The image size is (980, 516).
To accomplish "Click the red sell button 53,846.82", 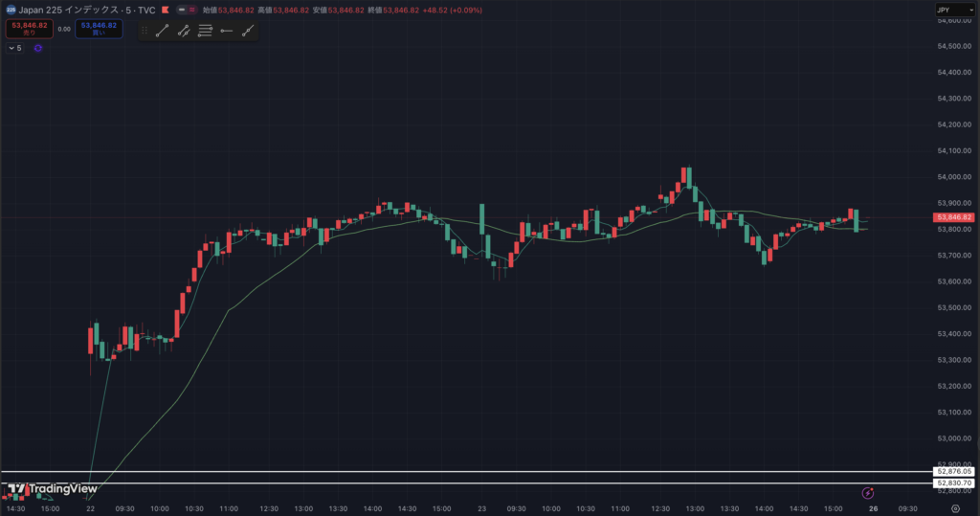I will coord(28,29).
